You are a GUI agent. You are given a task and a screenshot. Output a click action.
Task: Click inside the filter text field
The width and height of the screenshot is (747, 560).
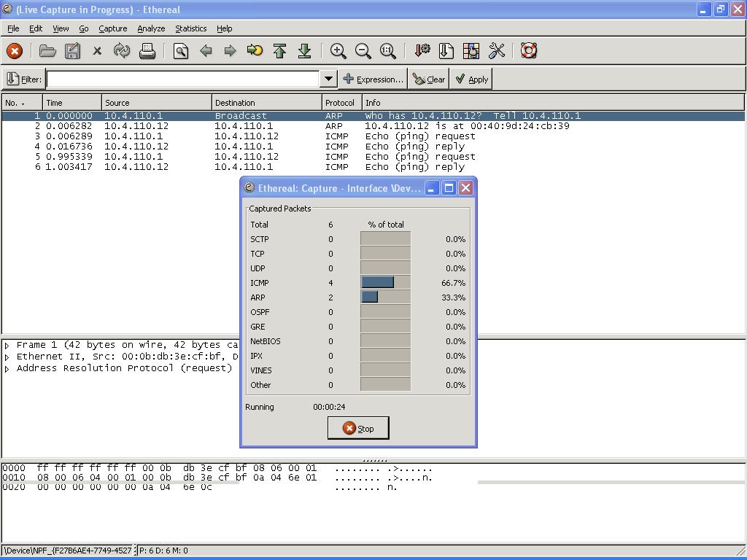coord(182,79)
